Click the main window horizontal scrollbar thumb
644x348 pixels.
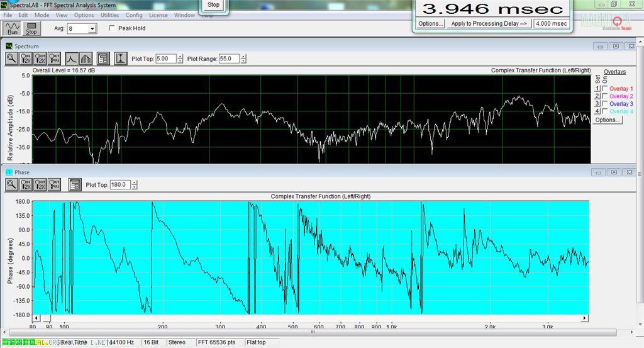click(313, 332)
